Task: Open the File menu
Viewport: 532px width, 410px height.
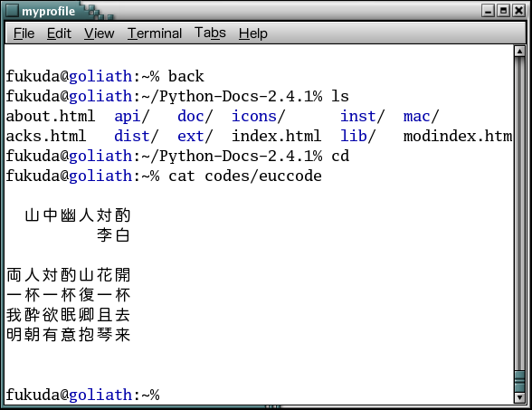Action: pyautogui.click(x=24, y=33)
